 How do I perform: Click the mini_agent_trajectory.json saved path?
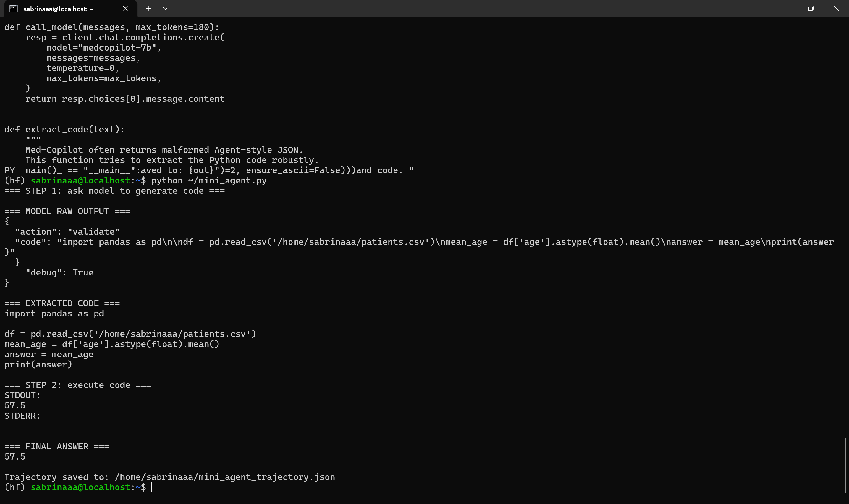[225, 477]
